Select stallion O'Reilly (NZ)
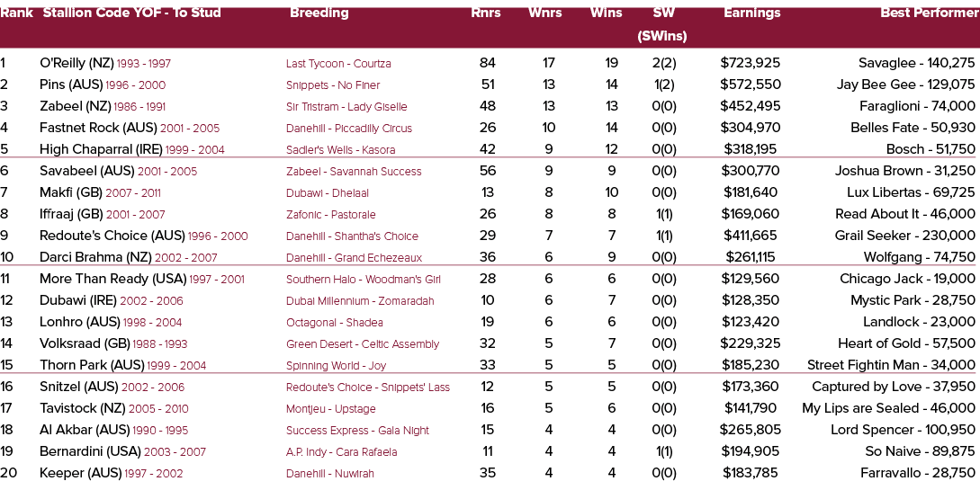The image size is (980, 499). (76, 63)
